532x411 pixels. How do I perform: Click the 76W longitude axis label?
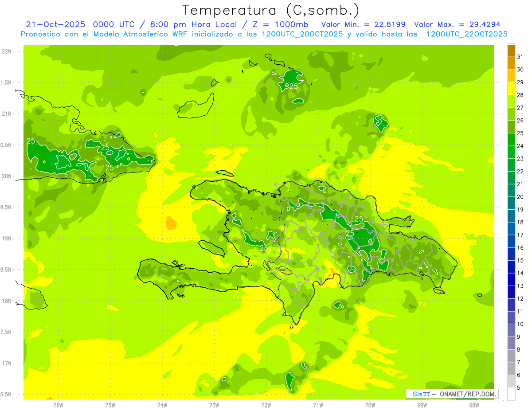coord(58,405)
